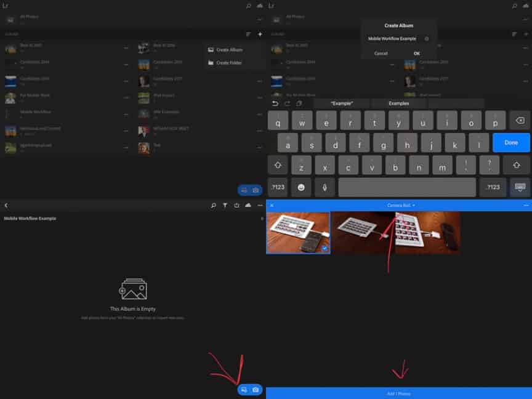This screenshot has height=399, width=532.
Task: Tap the plus icon to add an album
Action: click(259, 34)
